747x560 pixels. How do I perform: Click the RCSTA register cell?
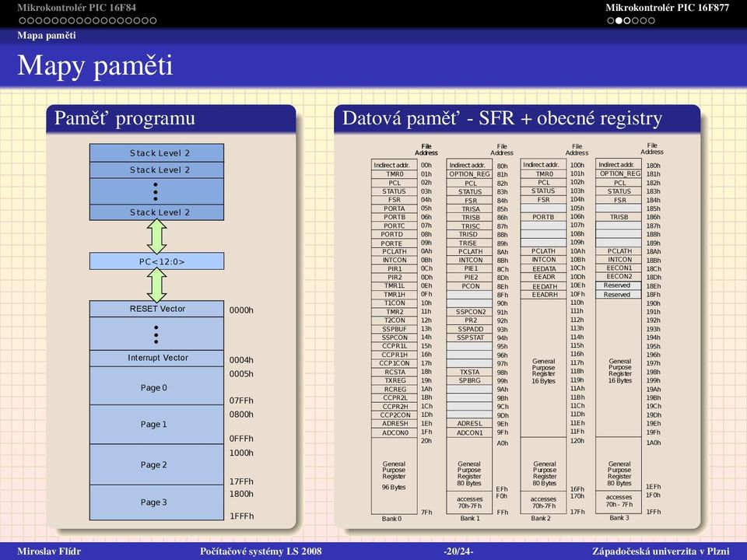point(394,372)
